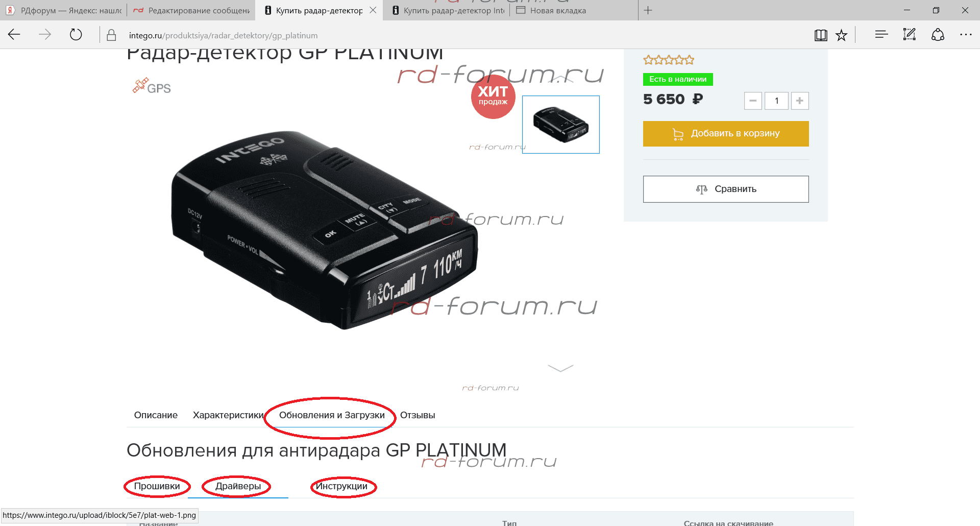Open the Прошивки sub-tab
This screenshot has width=980, height=526.
pyautogui.click(x=157, y=486)
